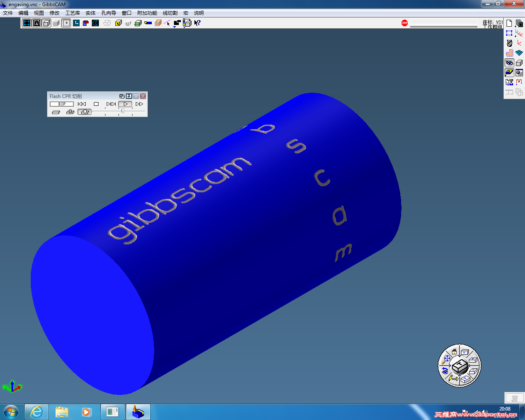
Task: Click the red STOP button
Action: tap(405, 23)
